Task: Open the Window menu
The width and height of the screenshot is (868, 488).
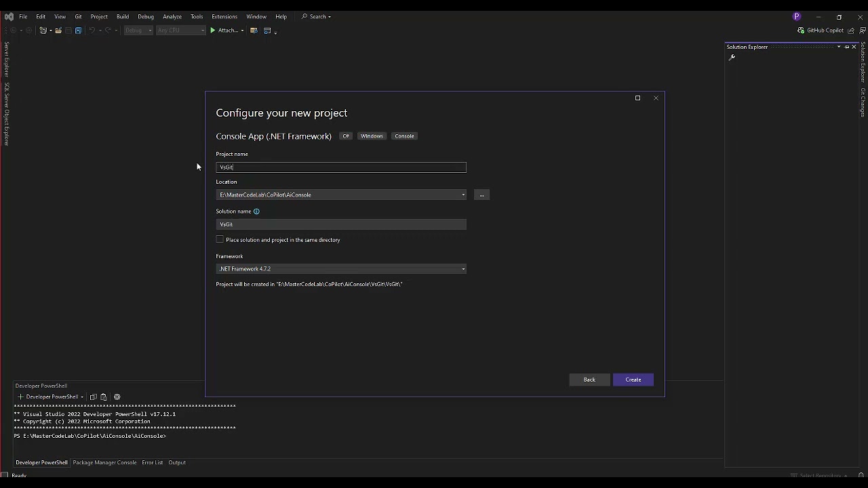Action: [x=256, y=16]
